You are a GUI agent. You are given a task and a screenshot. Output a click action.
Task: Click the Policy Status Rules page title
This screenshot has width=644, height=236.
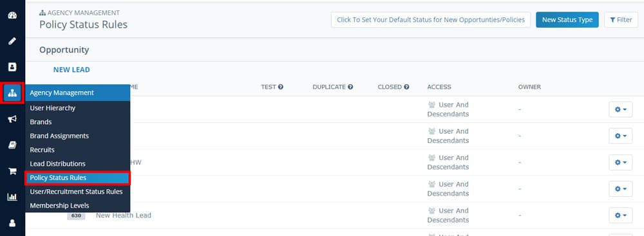coord(83,24)
